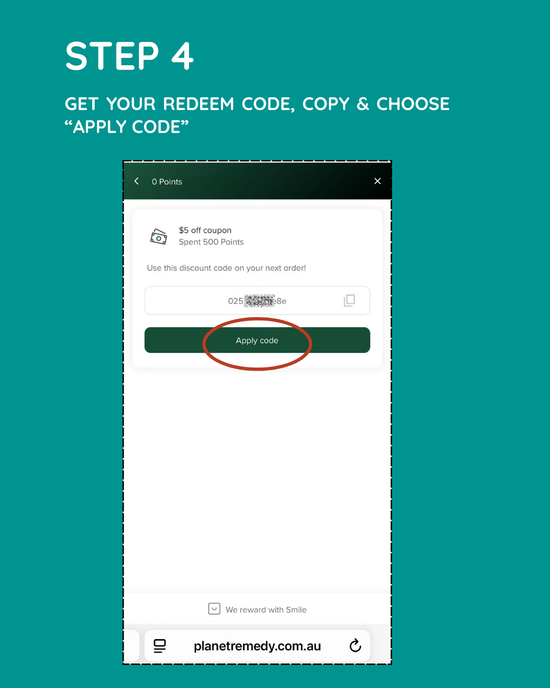Select the discount code field
Screen dimensions: 550x688
257,301
